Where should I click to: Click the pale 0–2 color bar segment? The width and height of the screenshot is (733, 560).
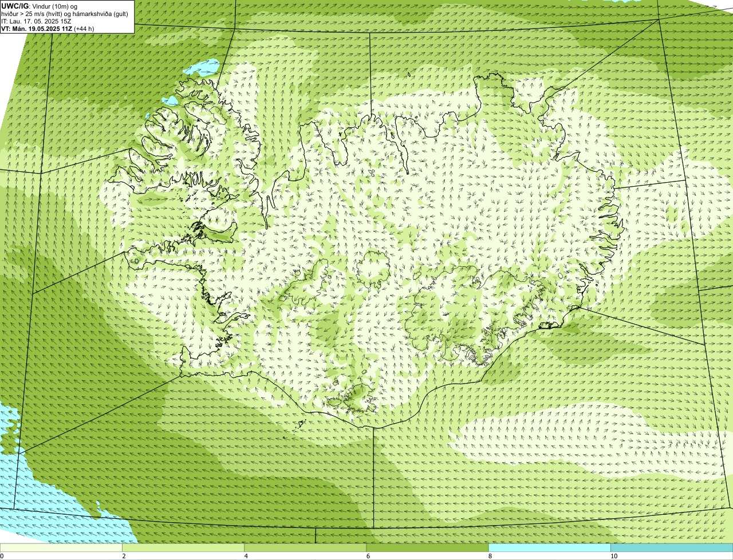[61, 547]
